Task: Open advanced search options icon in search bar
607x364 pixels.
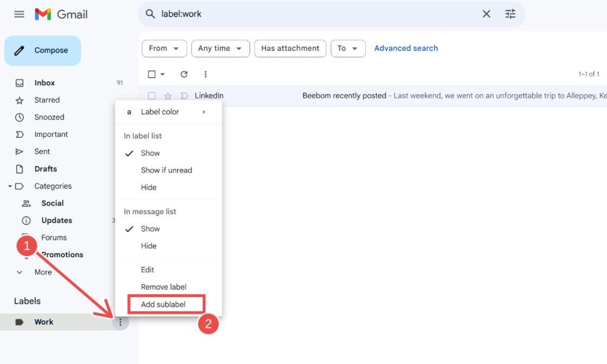Action: [x=510, y=14]
